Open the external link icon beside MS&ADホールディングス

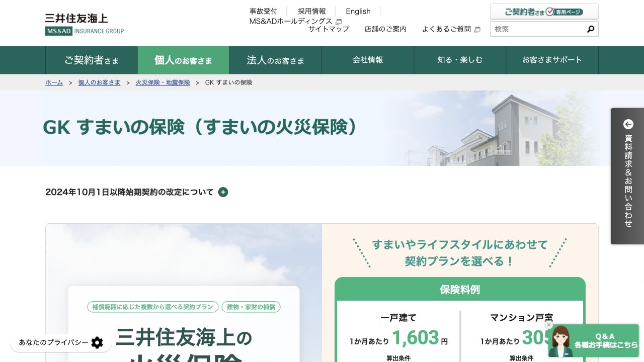click(339, 22)
